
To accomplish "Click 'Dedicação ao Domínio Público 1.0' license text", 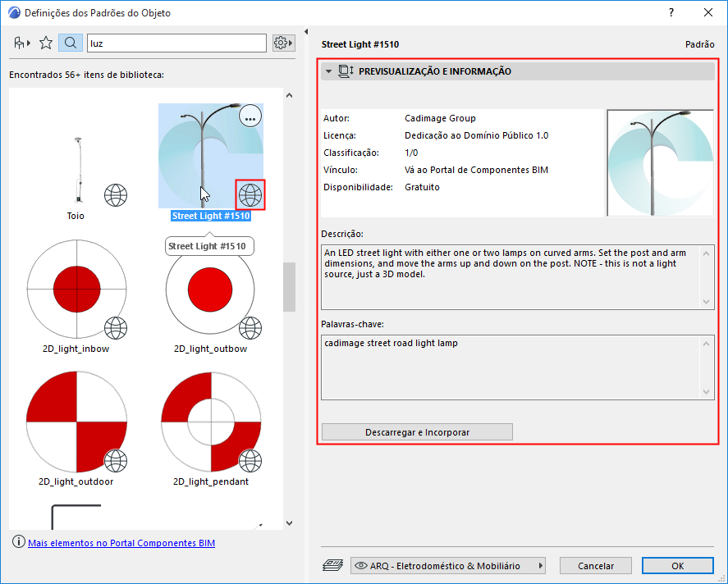I will point(476,135).
